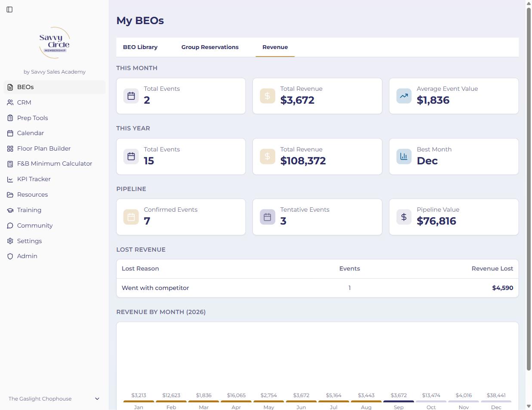The image size is (532, 410).
Task: Click the Lost Reason column header
Action: (140, 268)
